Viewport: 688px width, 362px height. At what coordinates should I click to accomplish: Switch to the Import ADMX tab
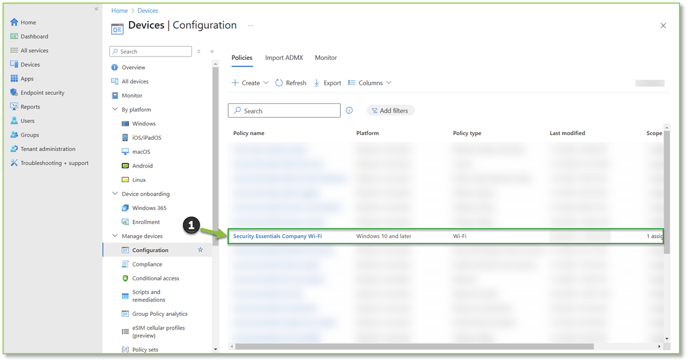(284, 57)
